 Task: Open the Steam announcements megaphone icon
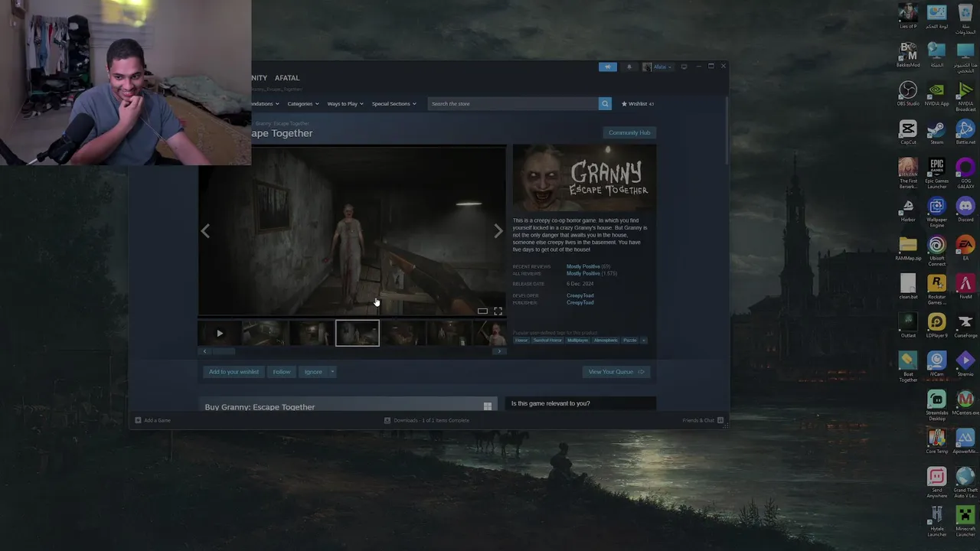(607, 67)
